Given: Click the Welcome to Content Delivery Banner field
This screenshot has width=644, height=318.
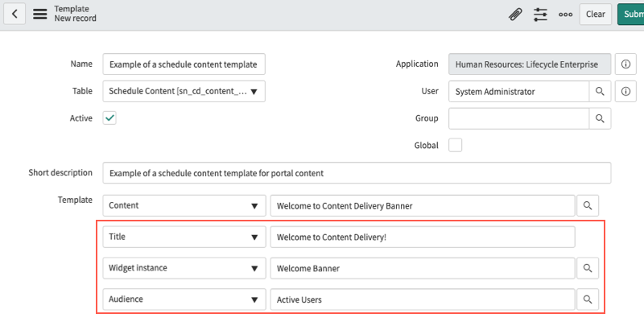Looking at the screenshot, I should (x=423, y=206).
